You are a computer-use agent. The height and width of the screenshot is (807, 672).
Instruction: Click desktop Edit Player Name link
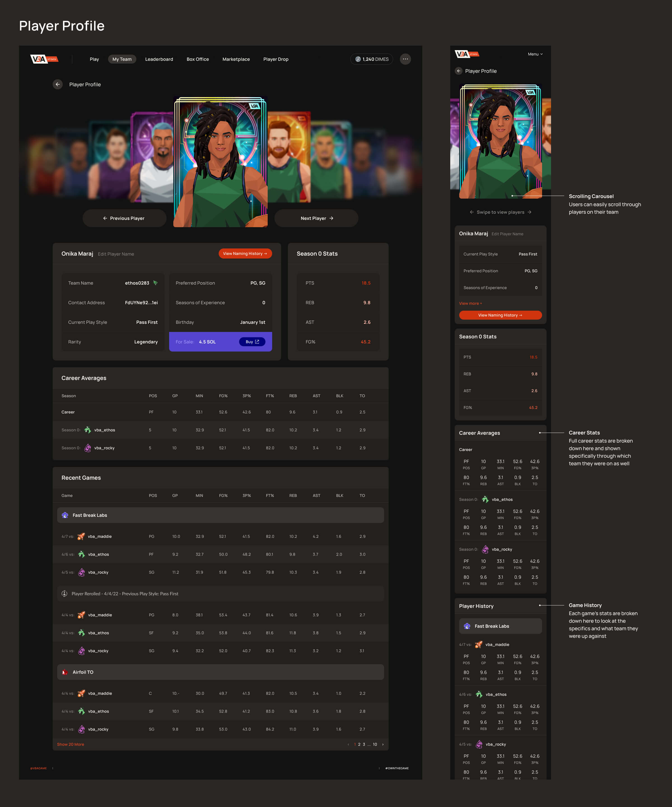pos(116,254)
